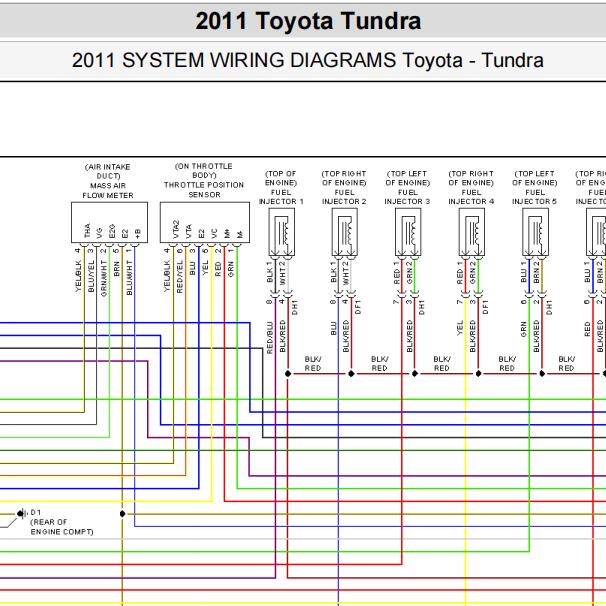Click the Fuel Injector 4 coil symbol
The image size is (606, 606).
(472, 232)
